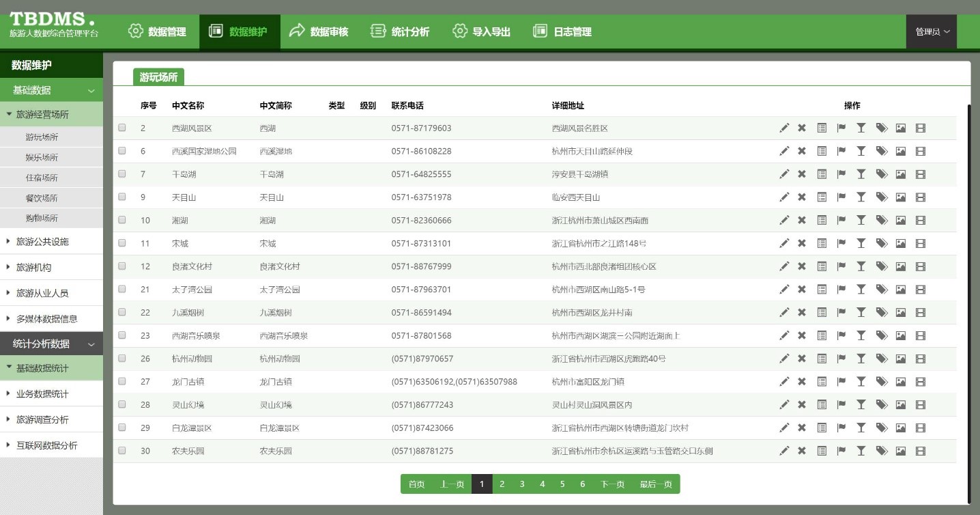Open the 住宿场所 sidebar link
The image size is (980, 515).
pos(42,178)
